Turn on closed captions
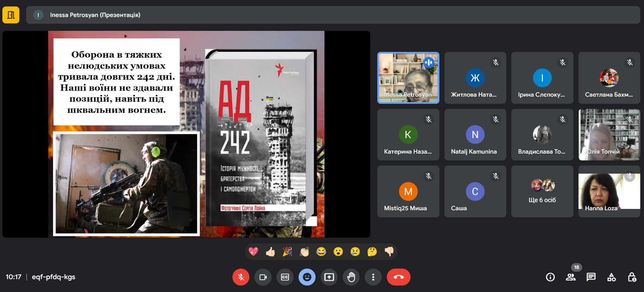Viewport: 644px width, 292px height. coord(285,277)
